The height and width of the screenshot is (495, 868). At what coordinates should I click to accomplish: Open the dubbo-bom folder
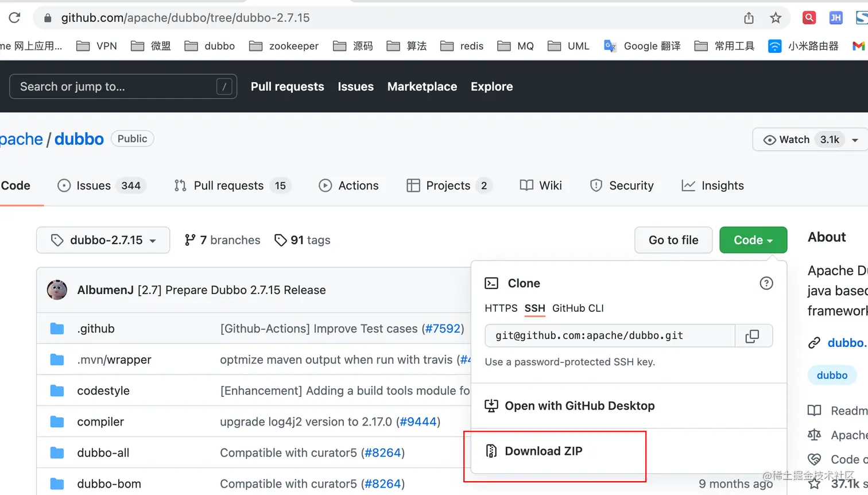click(109, 484)
